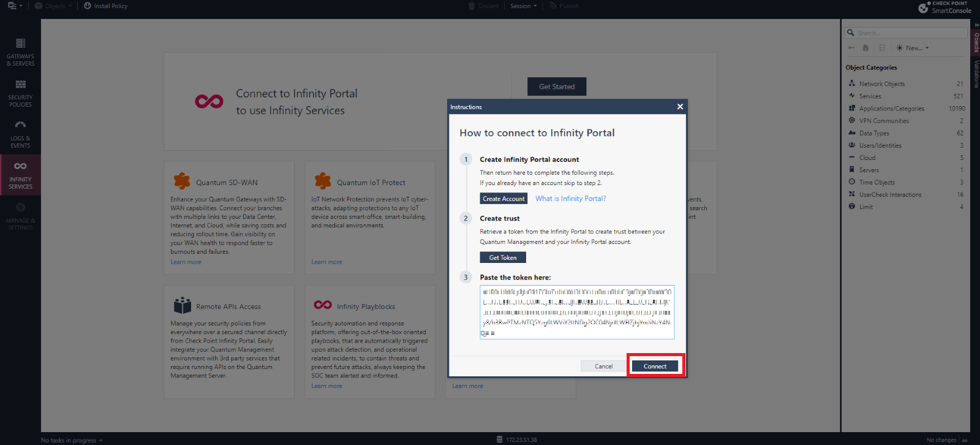The height and width of the screenshot is (445, 980).
Task: Expand No tasks in progress status
Action: click(72, 440)
